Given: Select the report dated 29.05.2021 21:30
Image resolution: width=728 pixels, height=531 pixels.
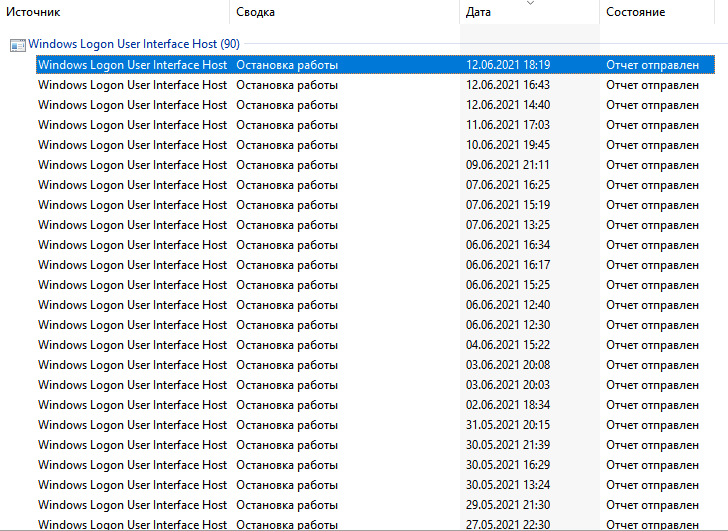Looking at the screenshot, I should (x=375, y=504).
